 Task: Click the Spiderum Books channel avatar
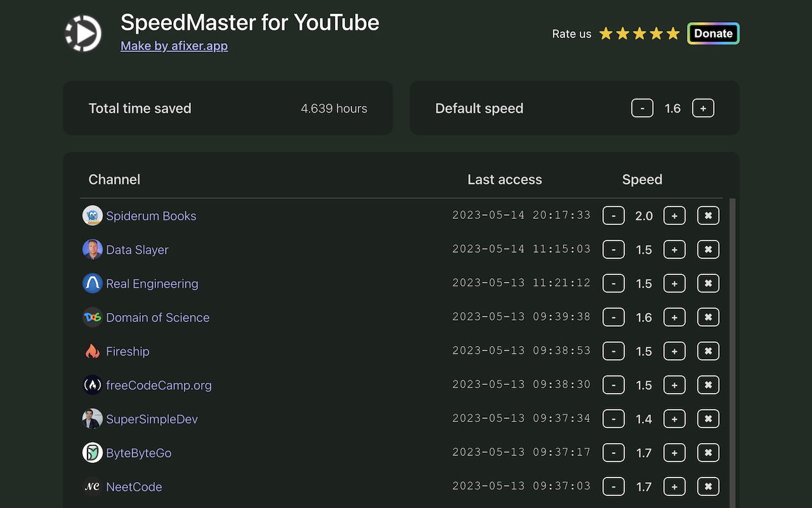pyautogui.click(x=93, y=215)
